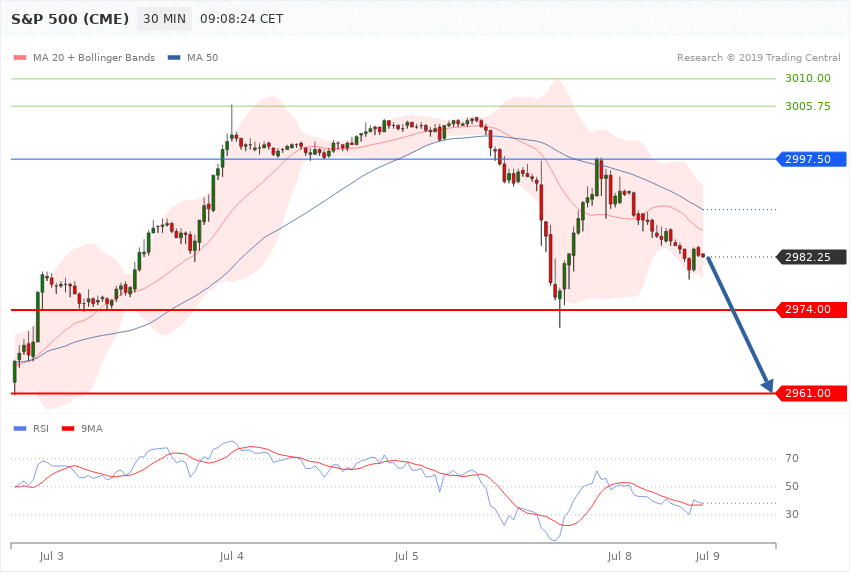This screenshot has height=576, width=850.
Task: Click the Jul 3 date label
Action: tap(51, 556)
